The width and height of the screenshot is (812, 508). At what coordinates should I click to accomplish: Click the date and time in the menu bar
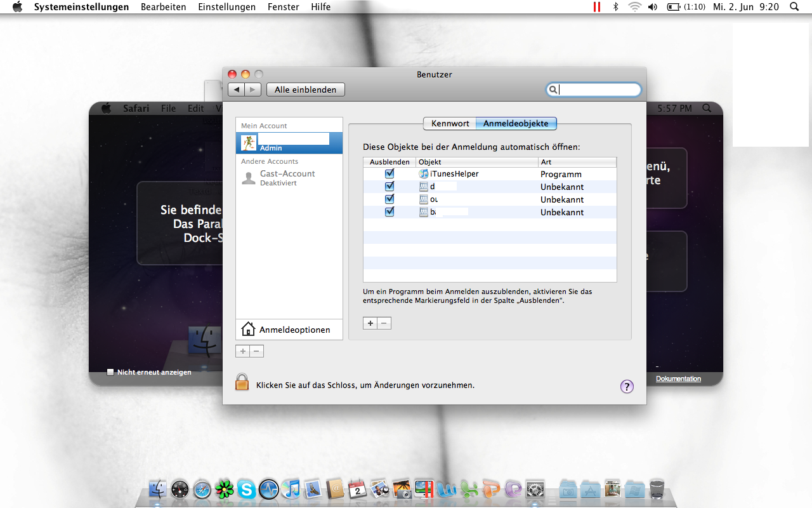pos(746,7)
